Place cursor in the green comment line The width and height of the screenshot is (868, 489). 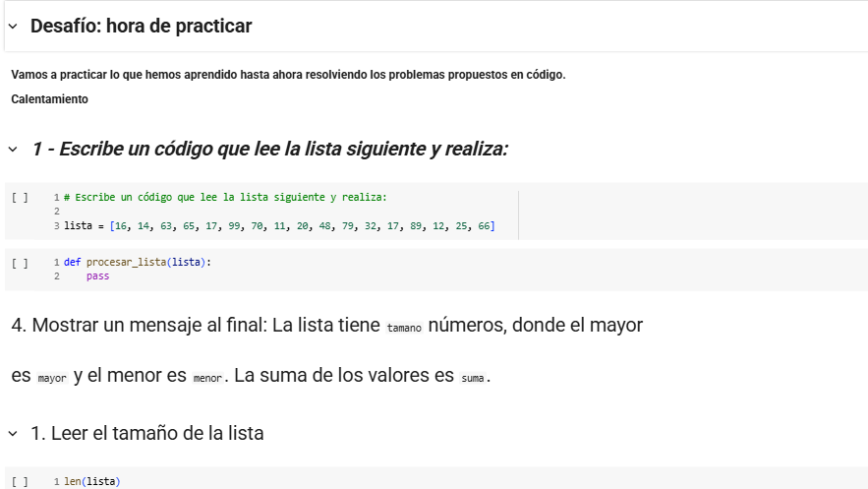tap(226, 197)
